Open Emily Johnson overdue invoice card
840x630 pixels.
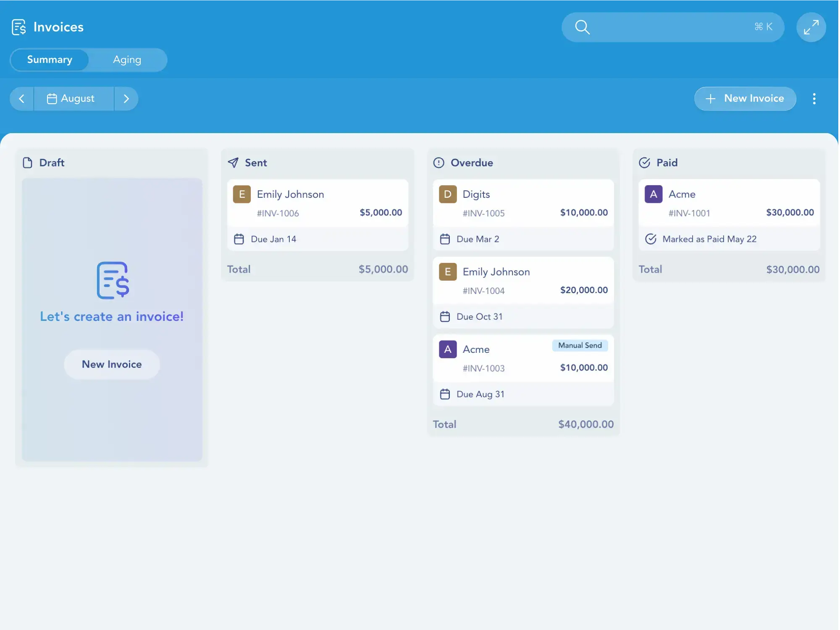[523, 293]
